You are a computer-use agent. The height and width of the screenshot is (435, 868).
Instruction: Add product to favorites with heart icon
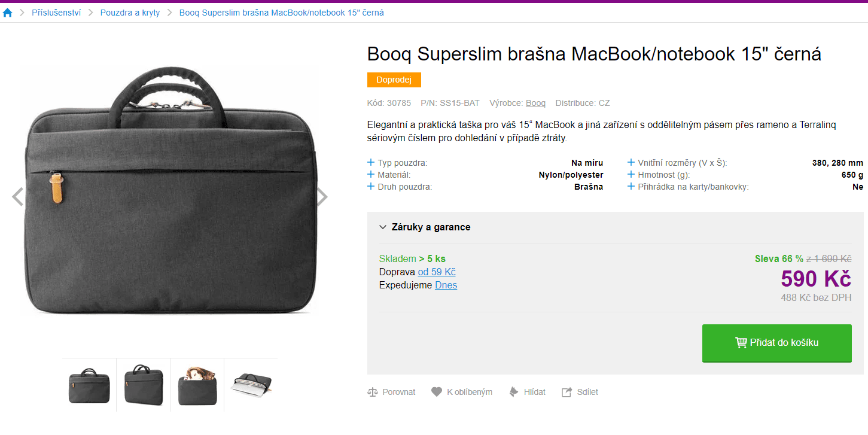click(x=437, y=392)
